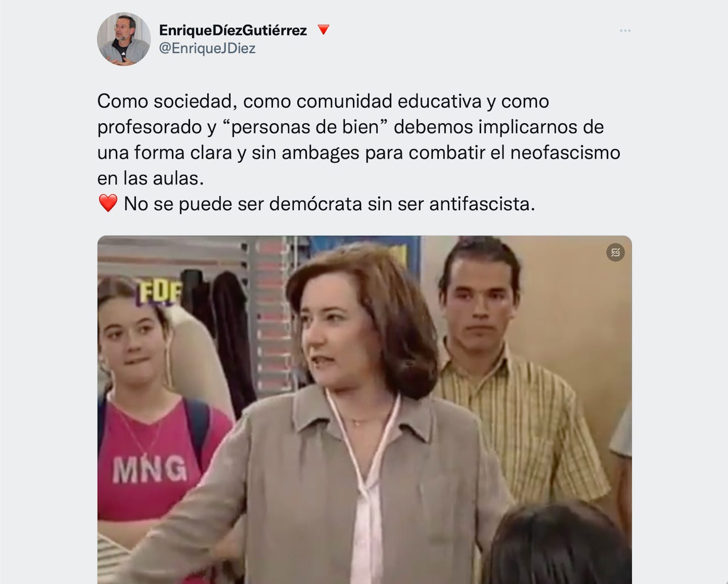This screenshot has height=584, width=728.
Task: Open the embedded classroom GIF media
Action: pos(365,410)
